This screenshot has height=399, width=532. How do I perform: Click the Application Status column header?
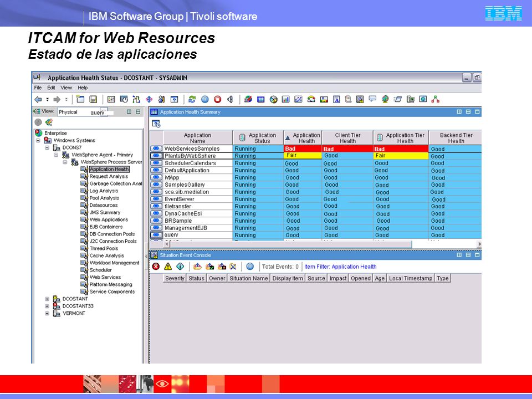(x=258, y=138)
